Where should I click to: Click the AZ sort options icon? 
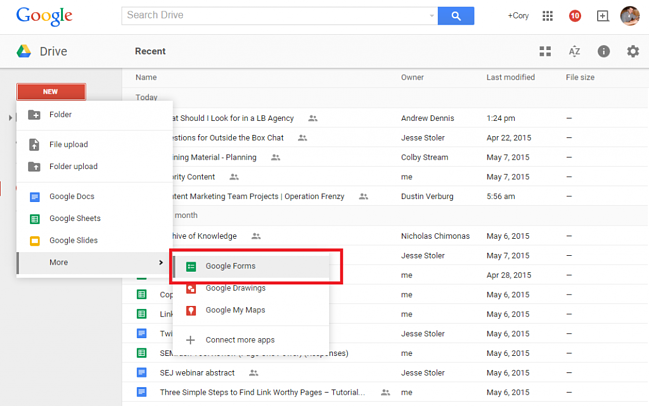click(574, 51)
